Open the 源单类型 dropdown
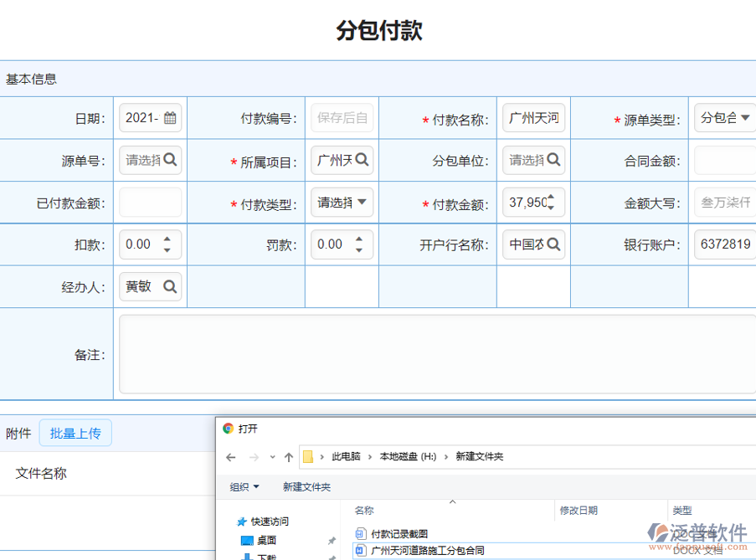The image size is (756, 560). (746, 117)
